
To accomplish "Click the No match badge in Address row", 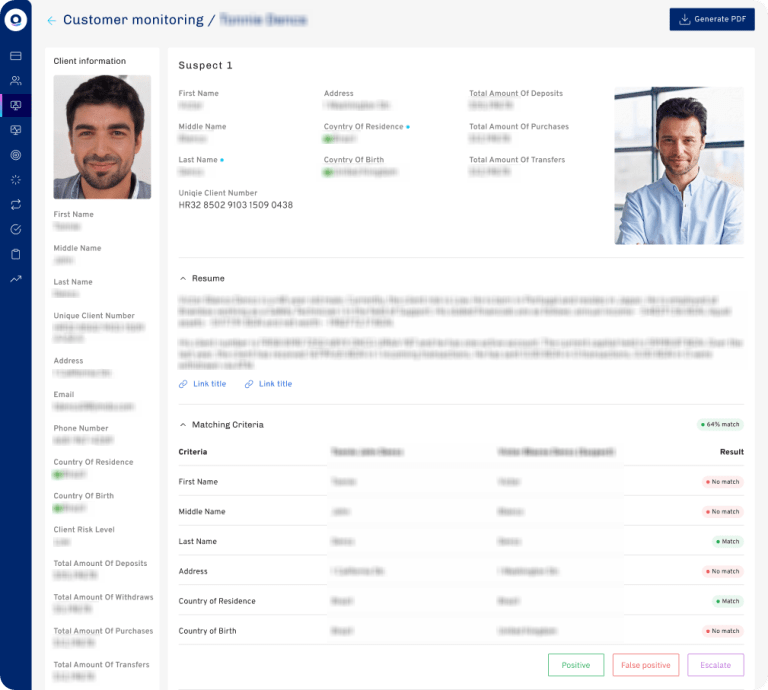I will coord(722,571).
